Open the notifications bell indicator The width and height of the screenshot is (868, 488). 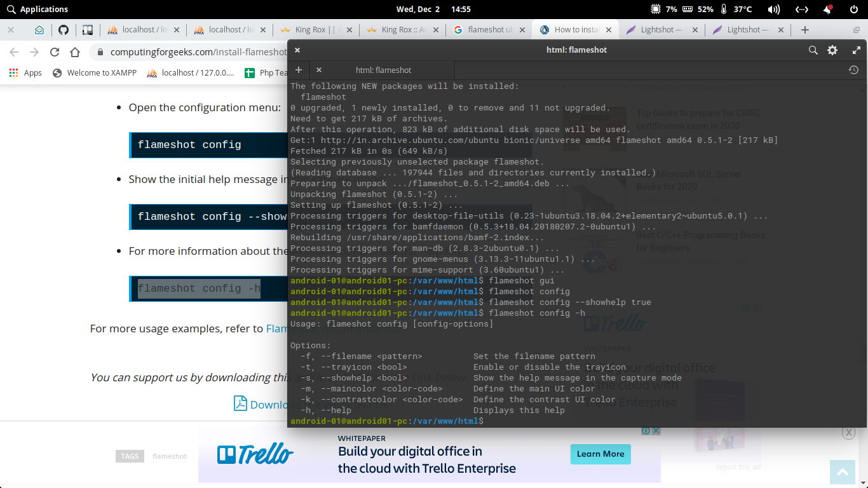827,9
